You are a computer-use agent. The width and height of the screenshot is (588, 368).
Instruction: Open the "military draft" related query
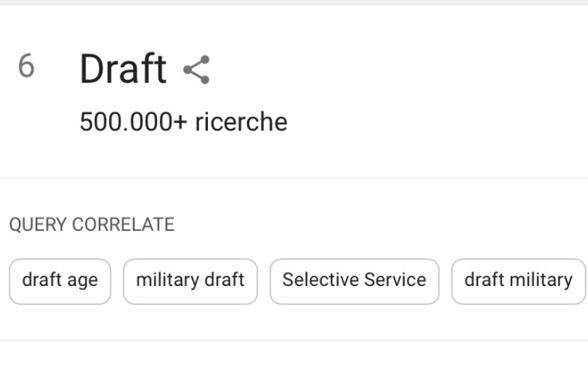pos(190,281)
